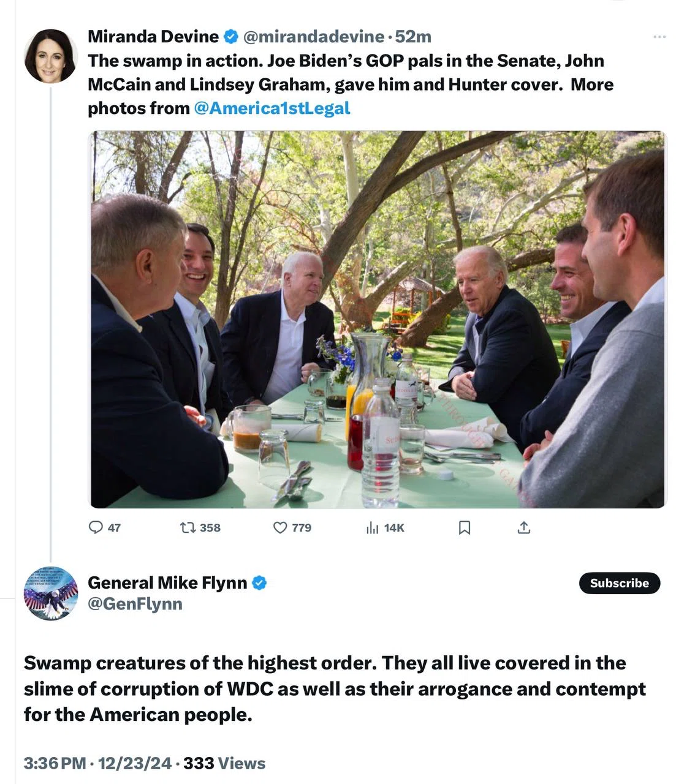Click the General Mike Flynn display name
This screenshot has height=784, width=676.
[x=167, y=582]
